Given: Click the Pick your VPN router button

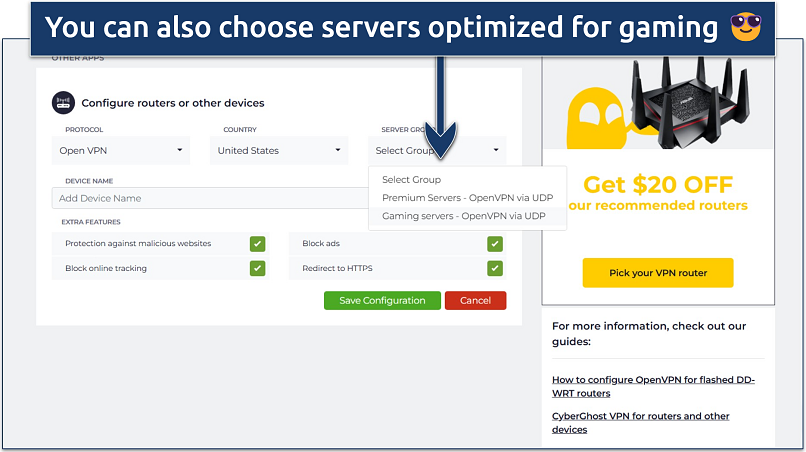Looking at the screenshot, I should point(657,273).
